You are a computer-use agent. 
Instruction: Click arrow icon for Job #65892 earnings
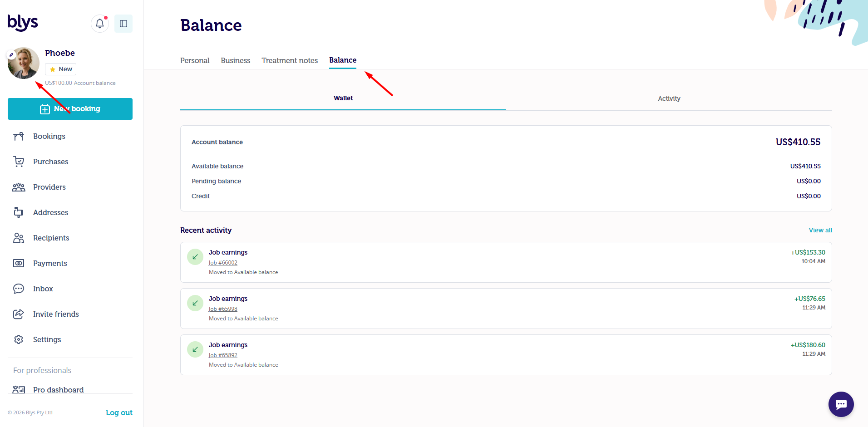(195, 349)
